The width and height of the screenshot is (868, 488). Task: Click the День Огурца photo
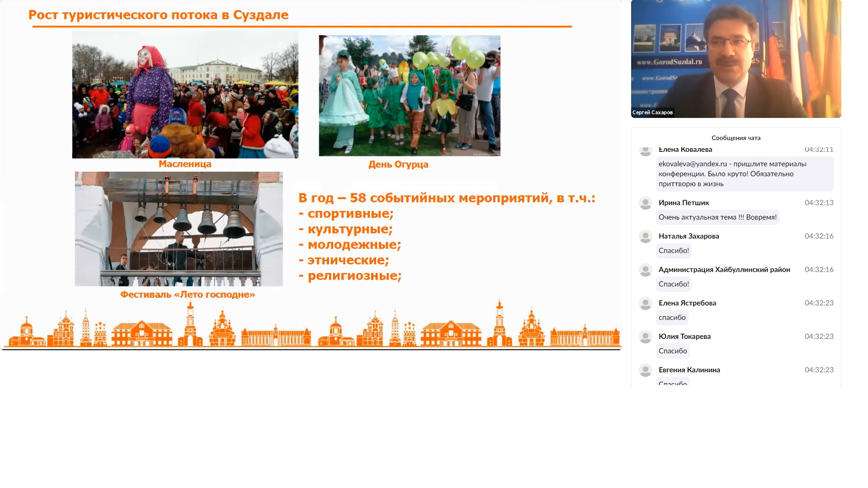tap(410, 96)
